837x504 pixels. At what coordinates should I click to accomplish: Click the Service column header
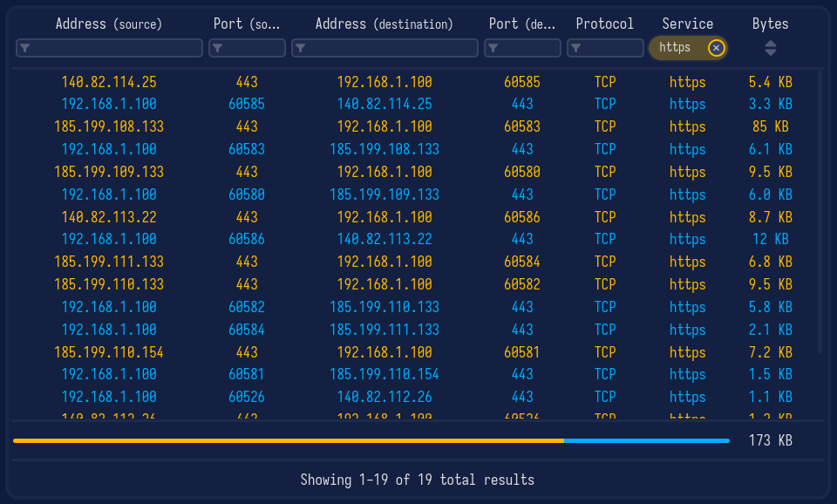(688, 24)
